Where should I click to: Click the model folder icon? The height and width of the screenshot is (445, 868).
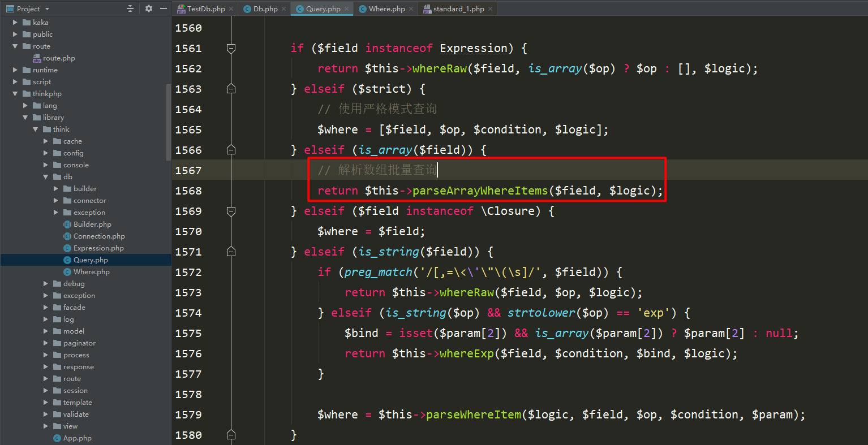point(57,331)
